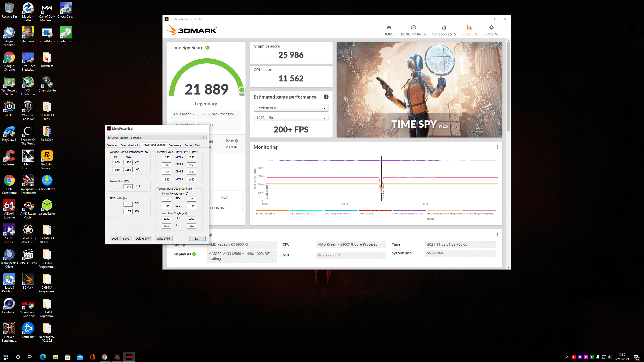Viewport: 644px width, 362px height.
Task: Click the TDC Limits Soc field showing 77
Action: (128, 211)
